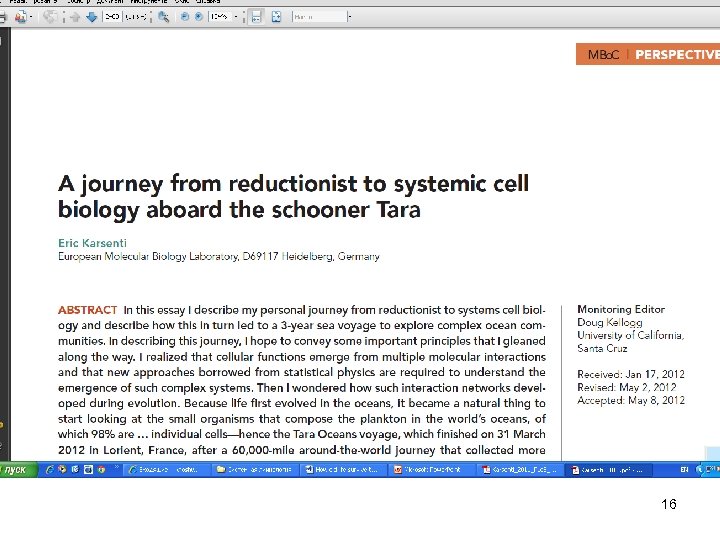Switch to Microsoft PowerPoint taskbar button
Viewport: 720px width, 540px height.
coord(433,470)
